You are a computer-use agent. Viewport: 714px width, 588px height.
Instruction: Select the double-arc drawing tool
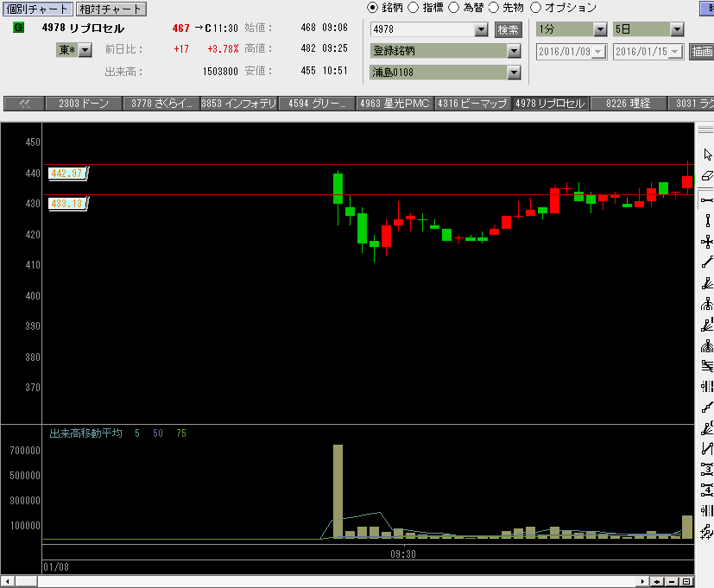(707, 304)
